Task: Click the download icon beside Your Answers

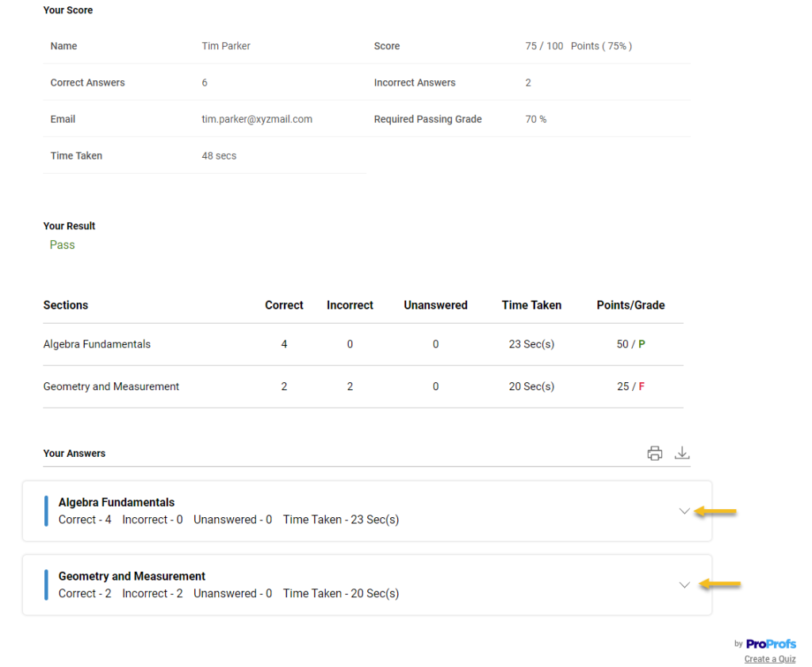Action: (x=682, y=453)
